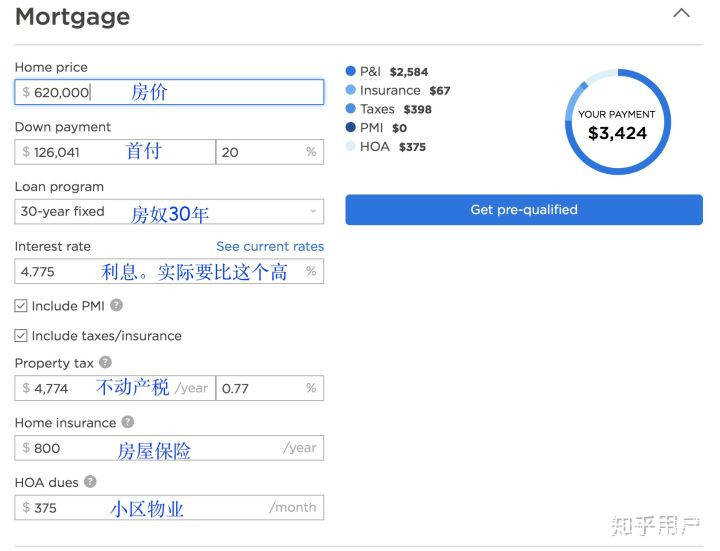Open the Include PMI help icon
Image resolution: width=720 pixels, height=551 pixels.
[x=117, y=305]
